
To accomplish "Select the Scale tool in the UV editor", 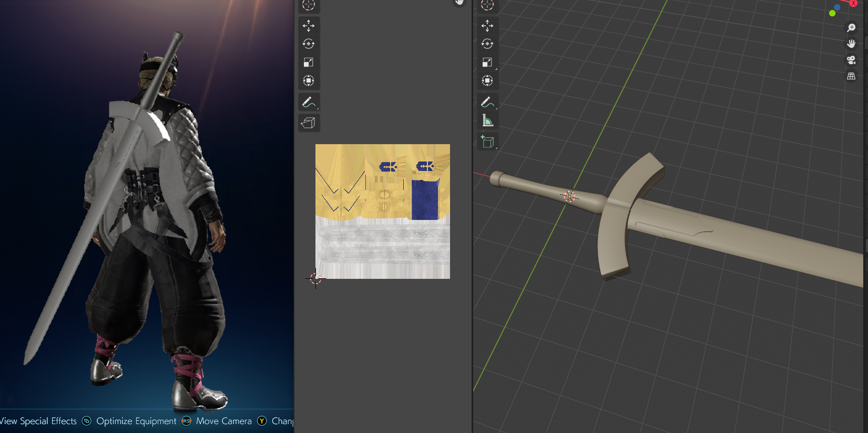I will click(309, 62).
